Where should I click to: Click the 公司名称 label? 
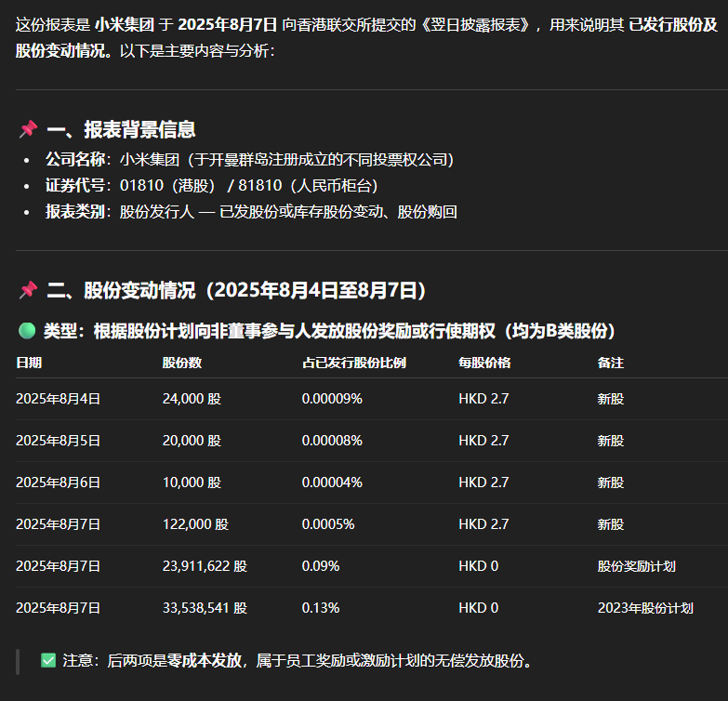tap(75, 160)
